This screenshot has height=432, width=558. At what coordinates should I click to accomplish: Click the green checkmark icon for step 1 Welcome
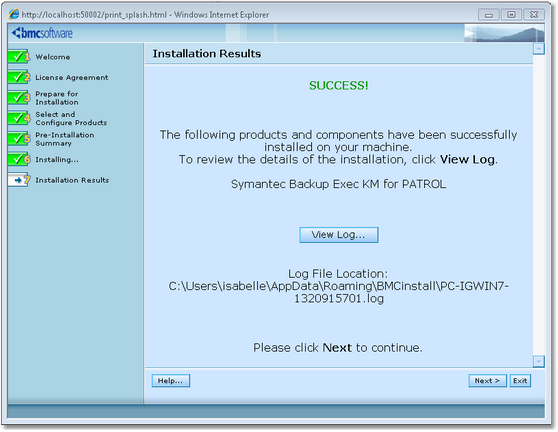pos(19,57)
